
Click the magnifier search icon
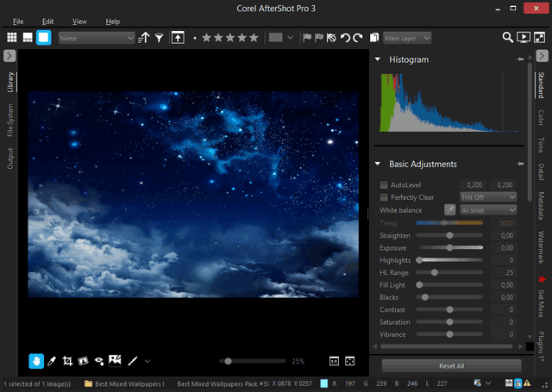click(x=508, y=38)
